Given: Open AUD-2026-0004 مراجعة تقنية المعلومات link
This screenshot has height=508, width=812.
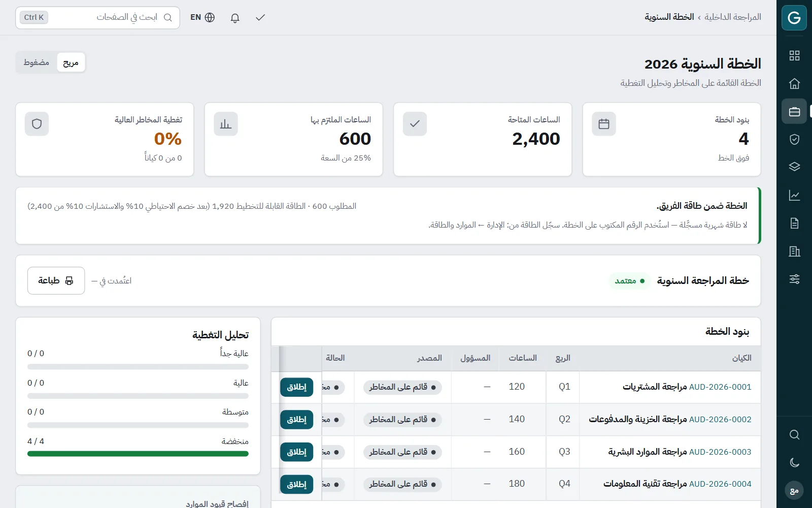Looking at the screenshot, I should click(678, 484).
